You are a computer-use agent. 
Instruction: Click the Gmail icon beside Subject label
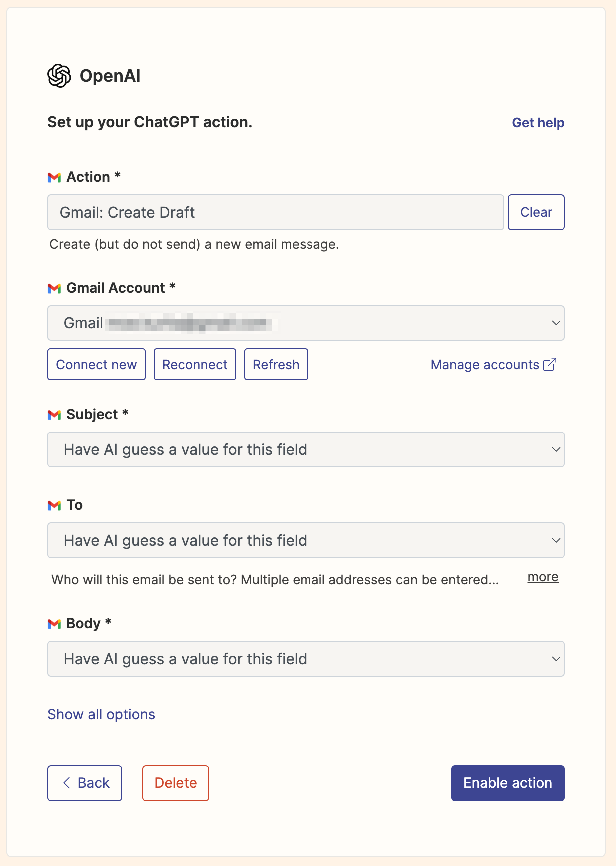[54, 415]
